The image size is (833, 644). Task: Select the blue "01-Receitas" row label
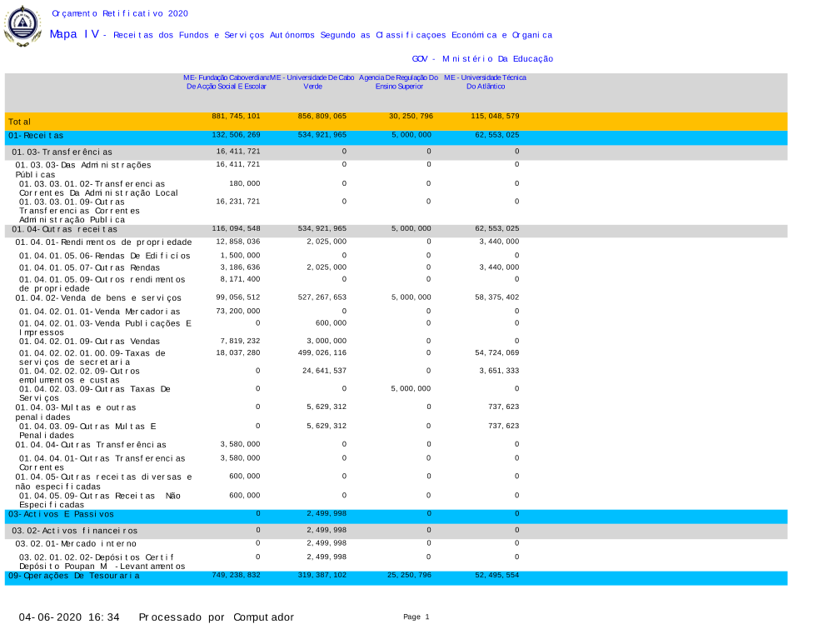coord(36,135)
